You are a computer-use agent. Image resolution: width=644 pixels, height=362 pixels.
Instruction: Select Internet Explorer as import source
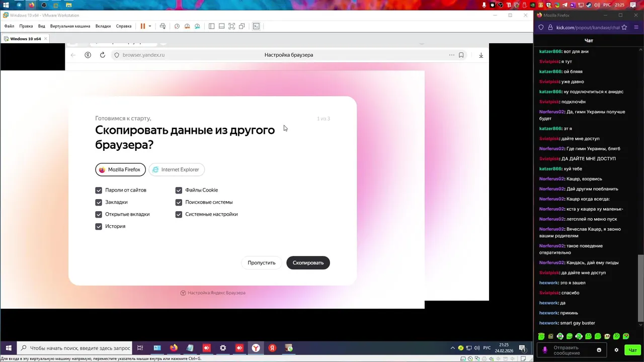[177, 169]
